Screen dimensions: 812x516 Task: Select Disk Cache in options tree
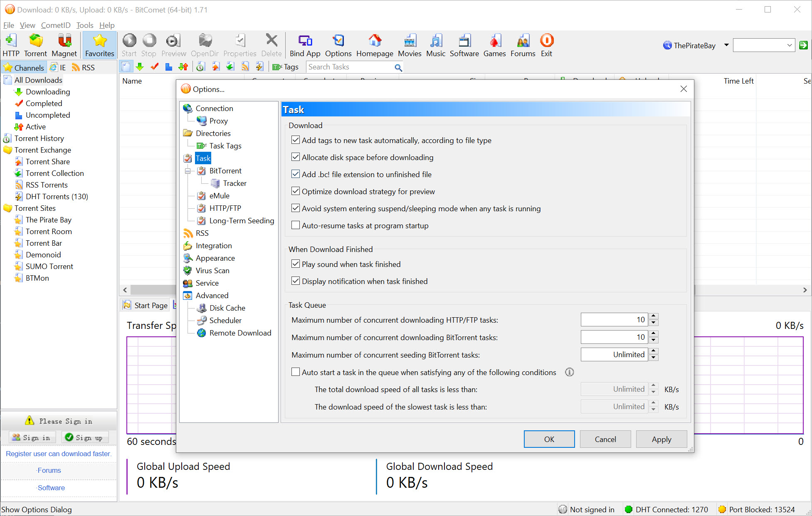(x=227, y=308)
